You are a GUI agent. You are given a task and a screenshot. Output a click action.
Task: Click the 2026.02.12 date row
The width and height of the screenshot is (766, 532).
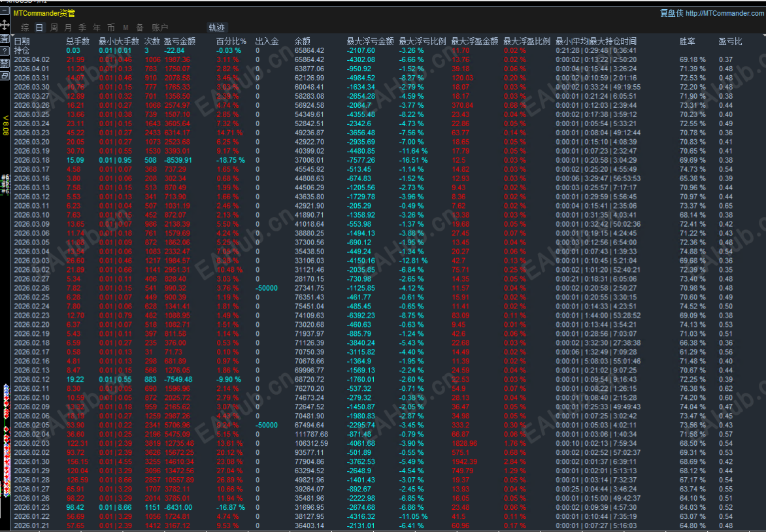pos(32,380)
